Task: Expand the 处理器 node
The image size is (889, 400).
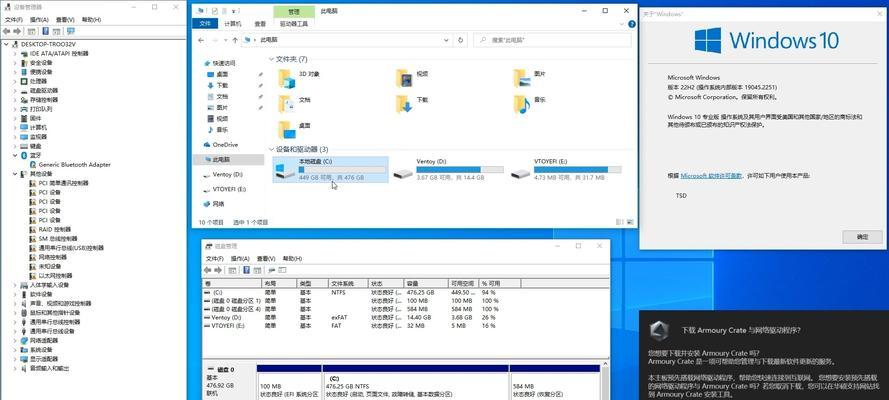Action: tap(15, 81)
